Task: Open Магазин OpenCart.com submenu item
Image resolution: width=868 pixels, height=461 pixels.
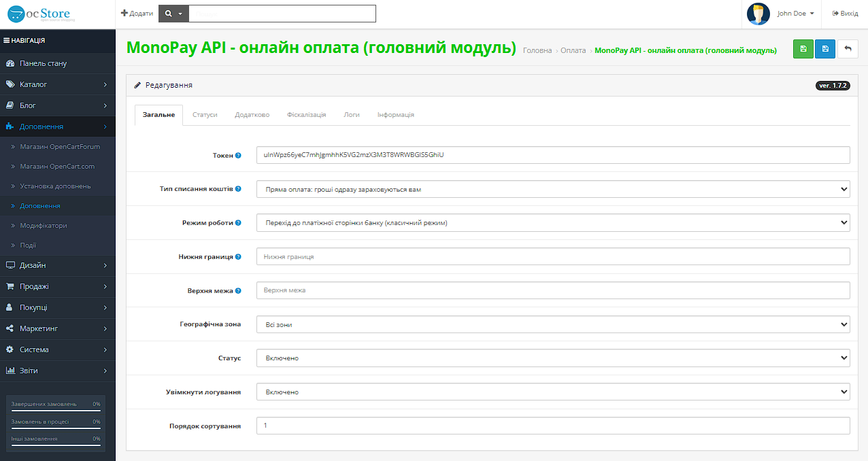Action: [58, 167]
